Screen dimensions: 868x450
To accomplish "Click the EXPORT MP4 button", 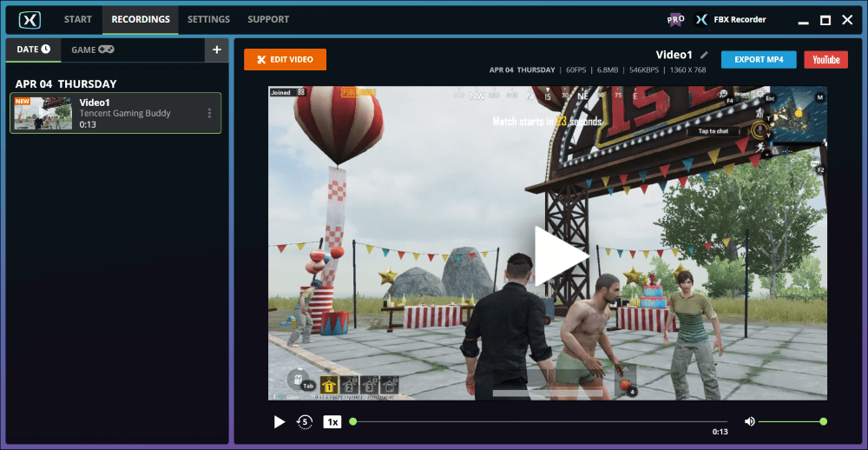I will click(x=759, y=59).
